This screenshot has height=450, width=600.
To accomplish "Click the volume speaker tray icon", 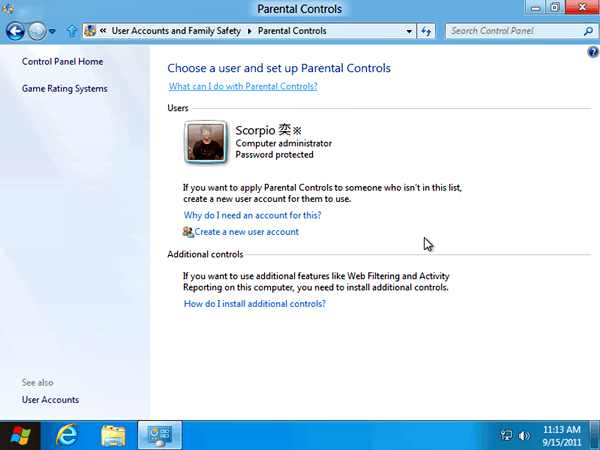I will 524,435.
